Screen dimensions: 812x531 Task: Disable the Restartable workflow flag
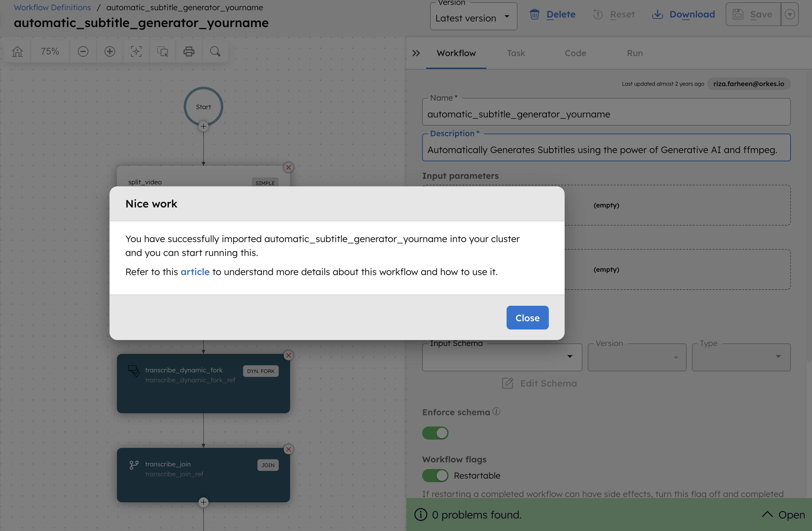coord(435,475)
